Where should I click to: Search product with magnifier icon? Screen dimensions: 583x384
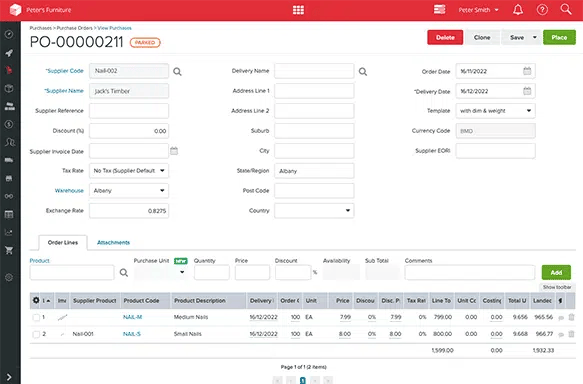(124, 272)
